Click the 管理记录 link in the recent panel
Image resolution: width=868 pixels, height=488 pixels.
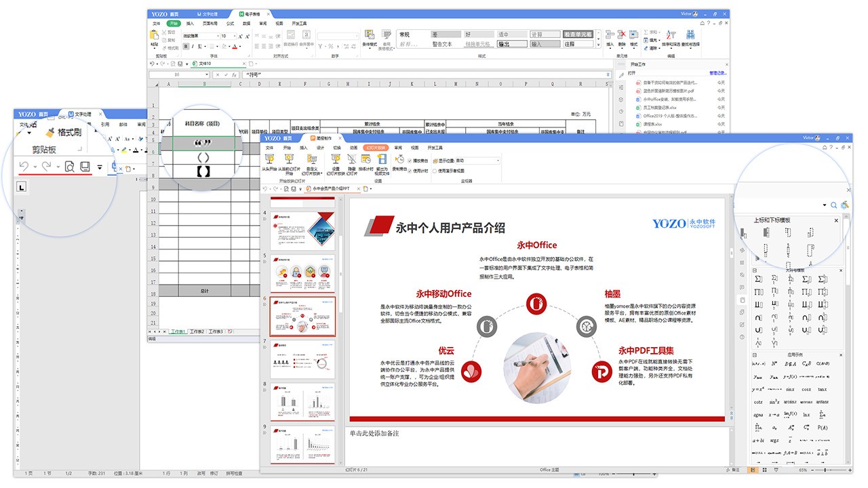(x=717, y=74)
